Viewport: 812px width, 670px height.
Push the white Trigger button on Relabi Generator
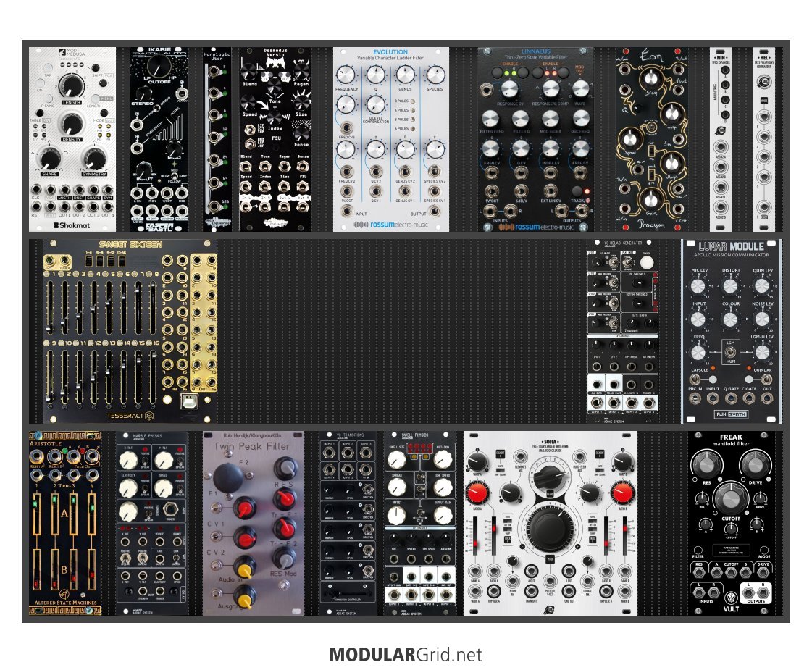(646, 262)
